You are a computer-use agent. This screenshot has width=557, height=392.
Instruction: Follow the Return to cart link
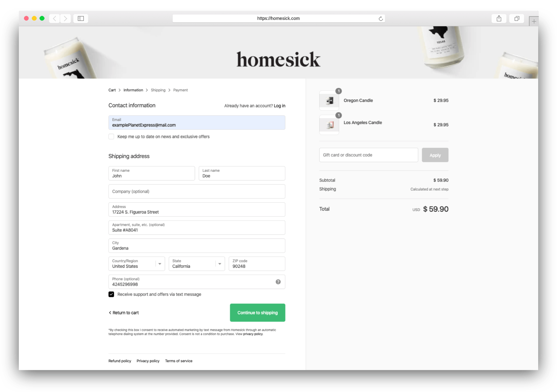click(124, 313)
